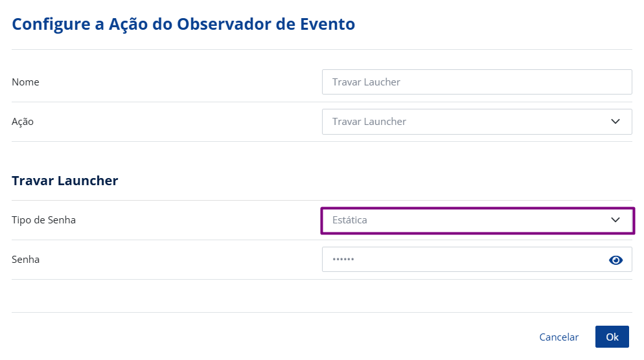Focus the Nome input field
This screenshot has width=644, height=360.
(476, 82)
